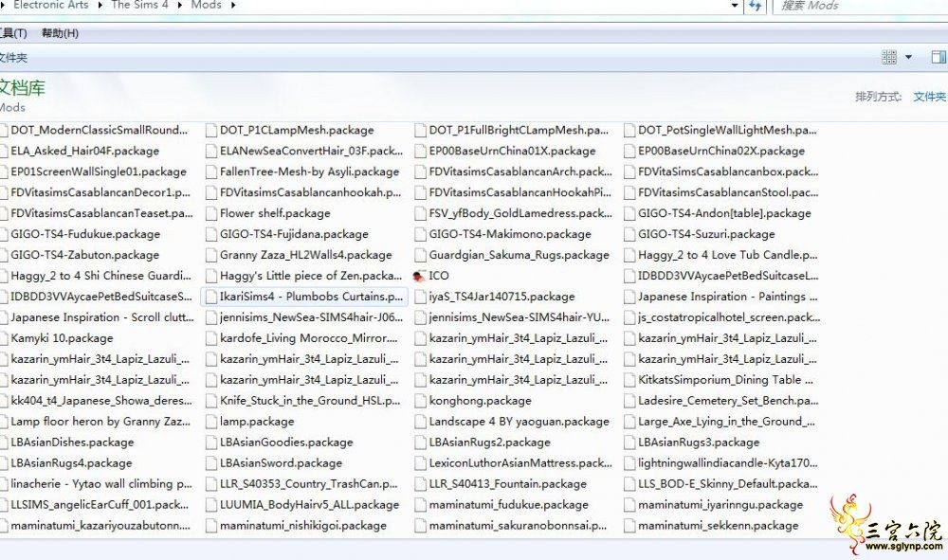
Task: Select GIGO-TS4-Fudukue.package file
Action: 81,234
